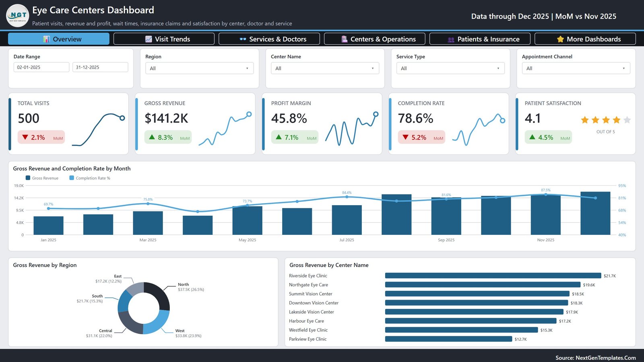Open the Services & Doctors tab
This screenshot has height=362, width=644.
(269, 39)
